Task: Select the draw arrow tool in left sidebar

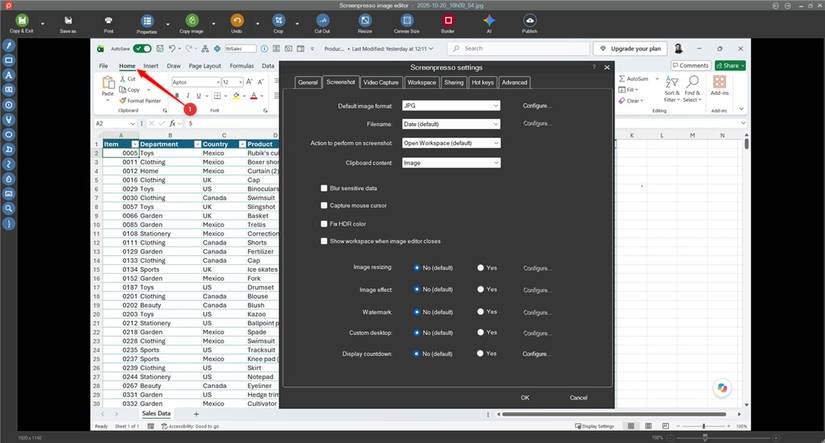Action: pos(8,46)
